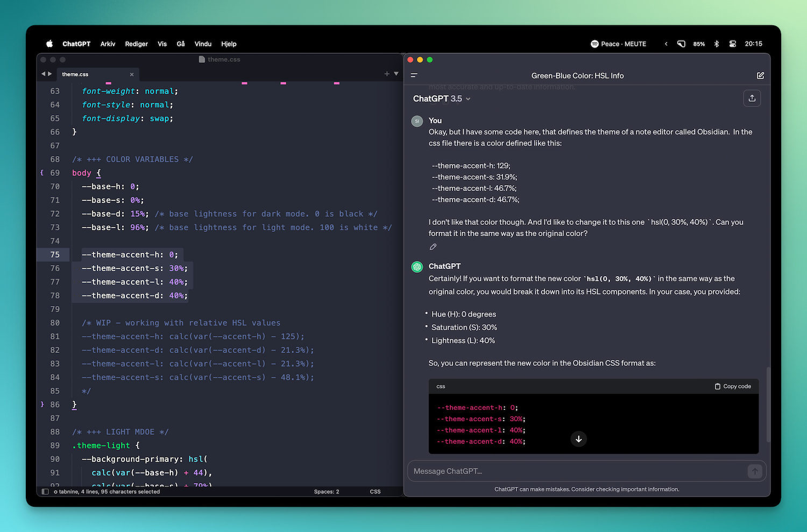Click the send message arrow button
Screen dimensions: 807x532
(754, 471)
